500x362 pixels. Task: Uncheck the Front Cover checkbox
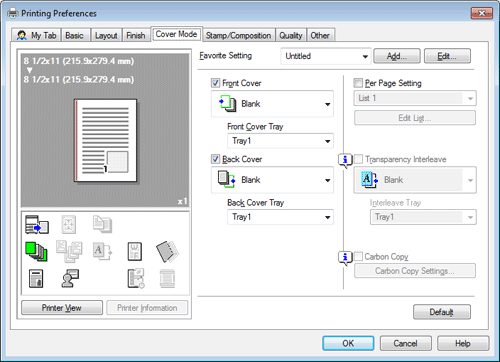[216, 83]
